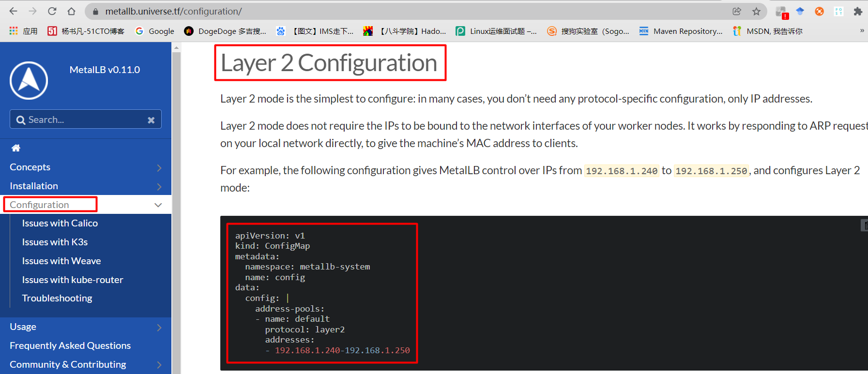Open the Installation section
The height and width of the screenshot is (374, 868).
pyautogui.click(x=34, y=186)
